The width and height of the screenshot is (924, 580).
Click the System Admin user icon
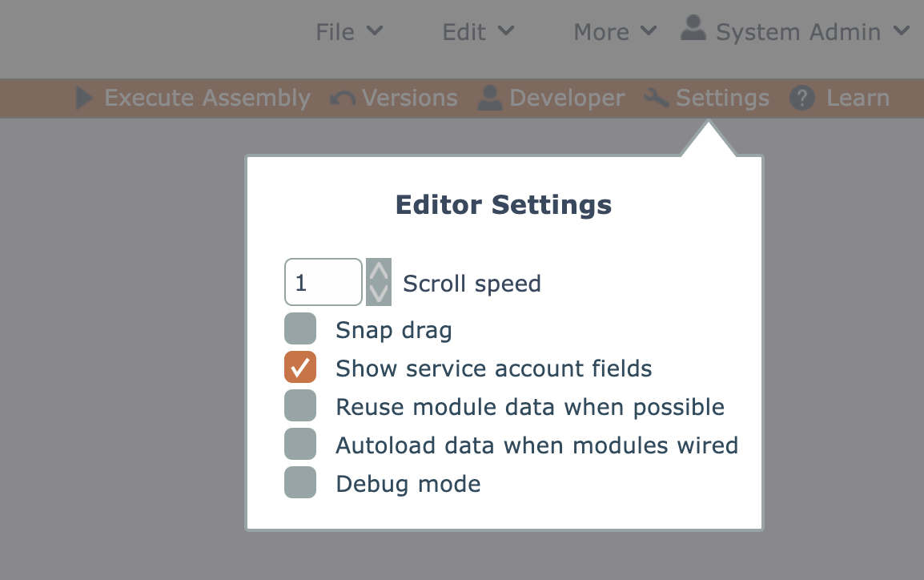click(693, 30)
